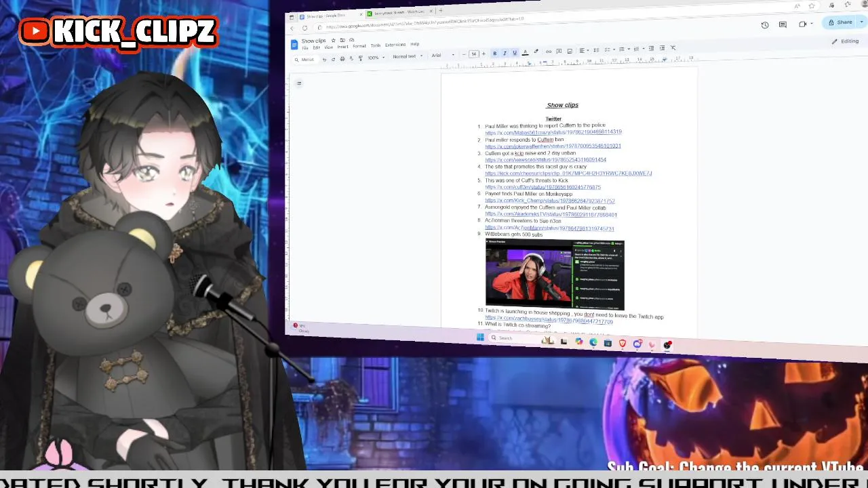
Task: Increase font size with plus button
Action: 484,54
